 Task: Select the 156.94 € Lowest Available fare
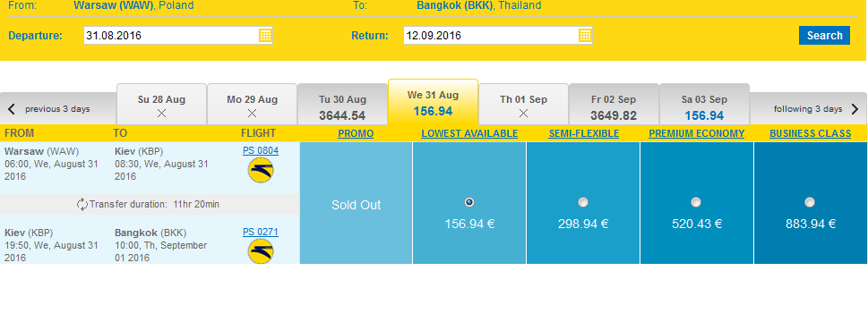tap(469, 202)
